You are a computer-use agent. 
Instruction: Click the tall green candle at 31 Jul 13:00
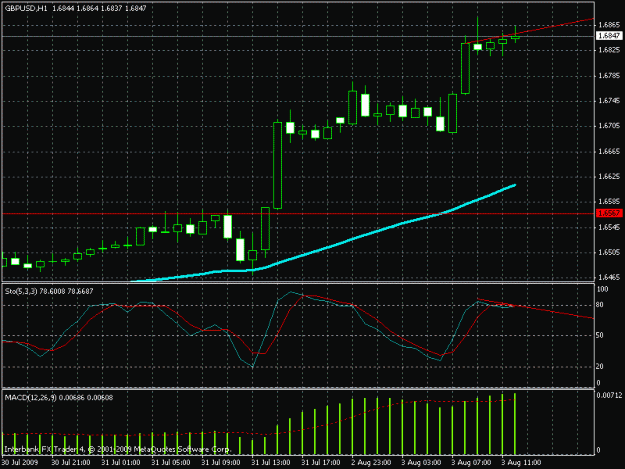(x=277, y=165)
